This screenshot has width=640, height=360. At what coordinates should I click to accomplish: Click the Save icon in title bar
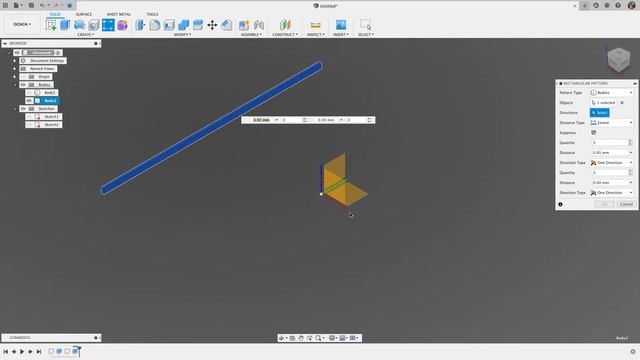coord(31,6)
